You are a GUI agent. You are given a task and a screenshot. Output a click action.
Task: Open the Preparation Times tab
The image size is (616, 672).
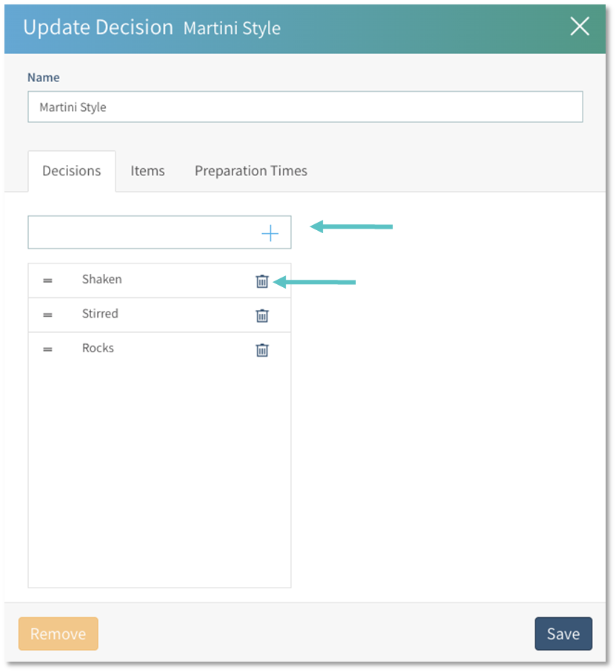click(x=250, y=171)
